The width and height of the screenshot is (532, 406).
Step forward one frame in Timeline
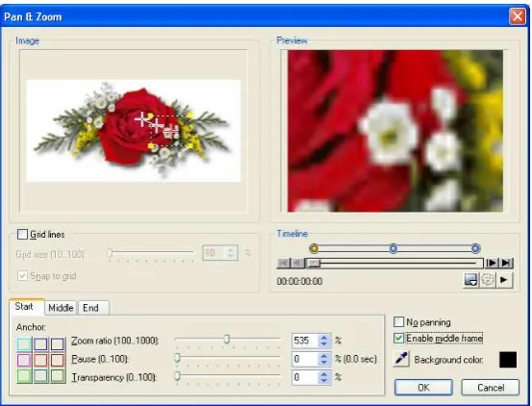pyautogui.click(x=492, y=263)
